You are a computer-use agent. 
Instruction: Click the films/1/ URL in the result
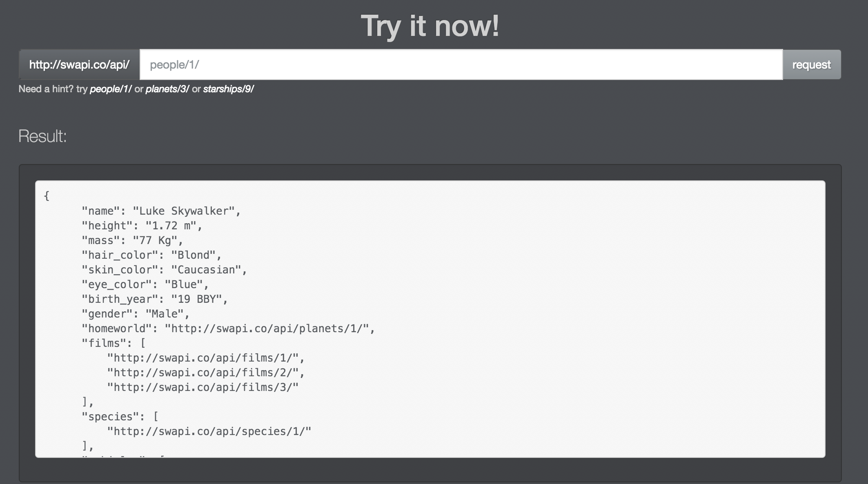(x=206, y=357)
